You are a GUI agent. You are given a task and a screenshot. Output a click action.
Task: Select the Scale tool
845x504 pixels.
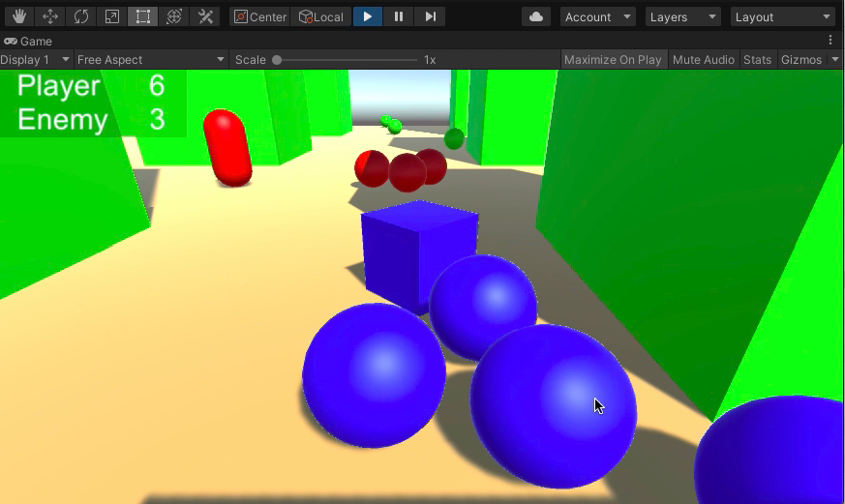(112, 16)
